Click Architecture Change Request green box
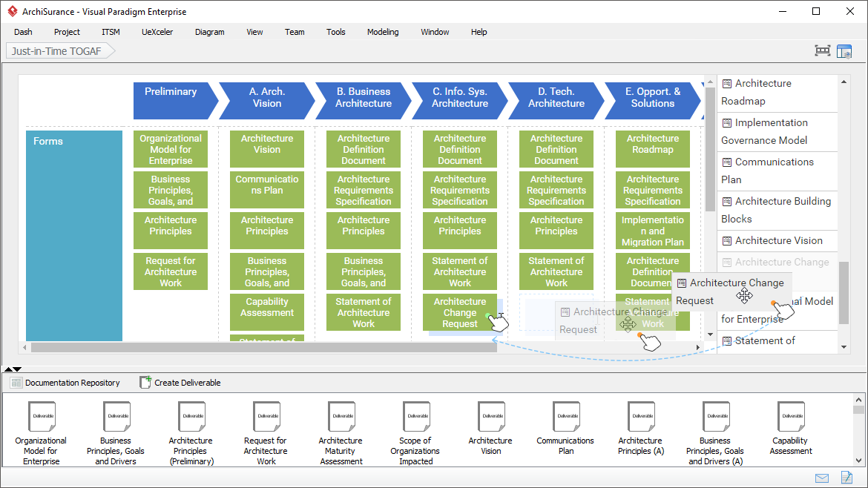This screenshot has width=868, height=488. 460,313
